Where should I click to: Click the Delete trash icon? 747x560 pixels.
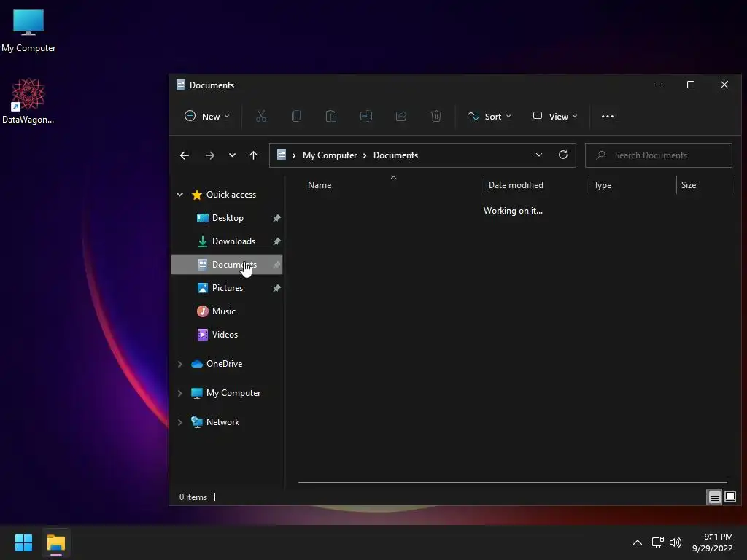pyautogui.click(x=436, y=116)
